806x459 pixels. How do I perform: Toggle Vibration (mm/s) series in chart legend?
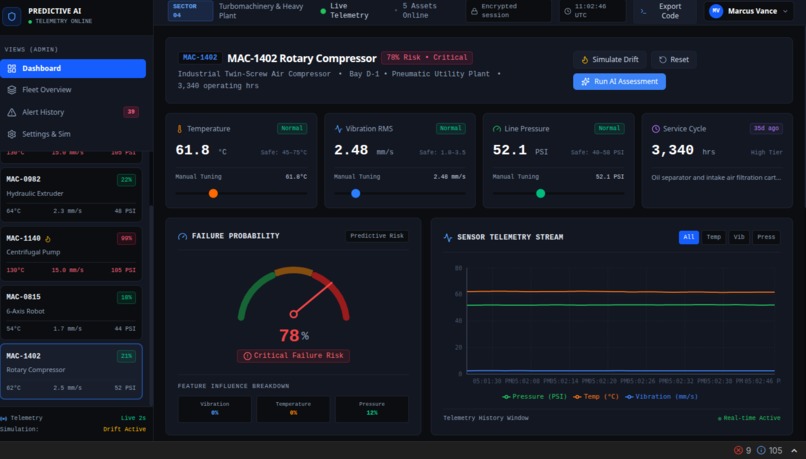(x=661, y=397)
